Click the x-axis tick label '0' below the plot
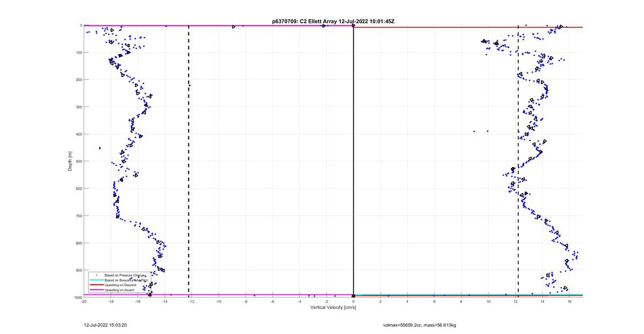Screen dimensions: 644x334 354,302
